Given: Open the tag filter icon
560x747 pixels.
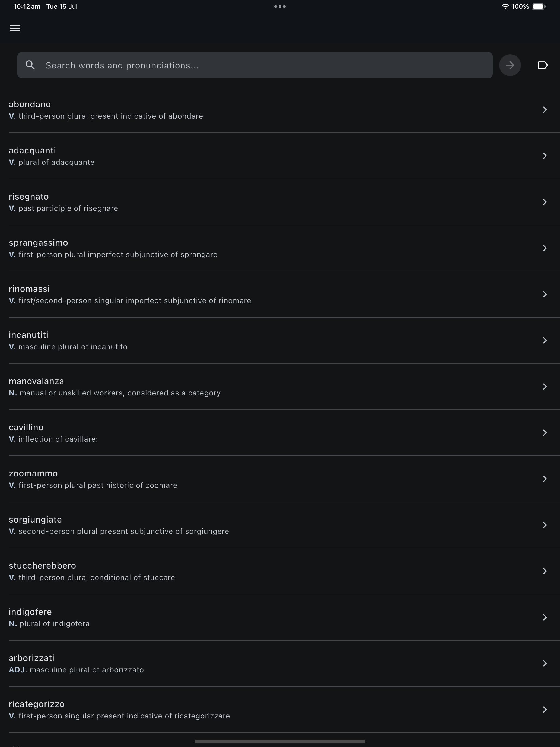Looking at the screenshot, I should coord(542,65).
